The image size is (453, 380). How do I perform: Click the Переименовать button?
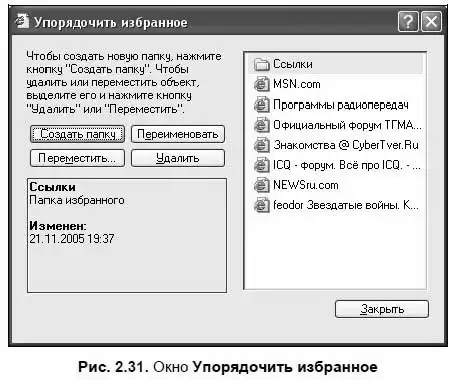coord(178,134)
